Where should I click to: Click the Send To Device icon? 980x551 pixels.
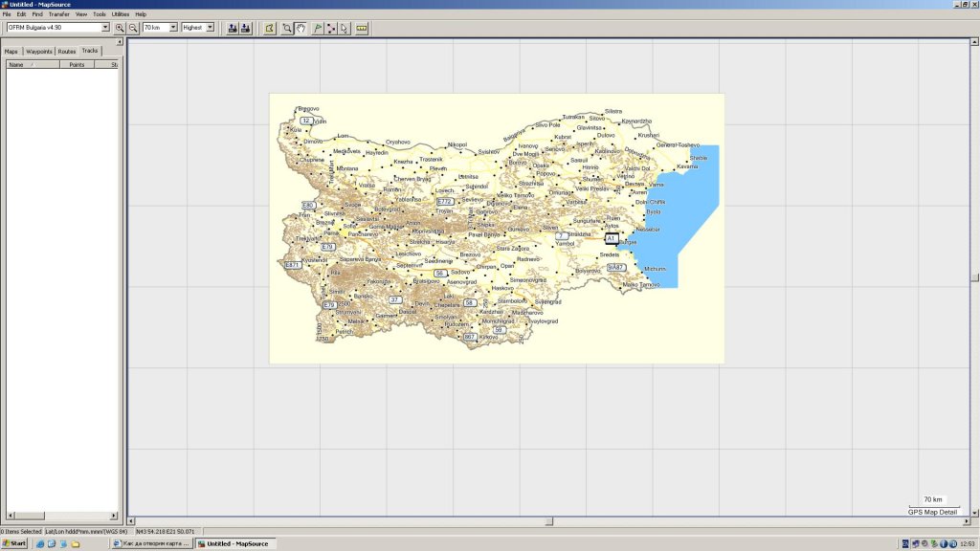click(233, 28)
